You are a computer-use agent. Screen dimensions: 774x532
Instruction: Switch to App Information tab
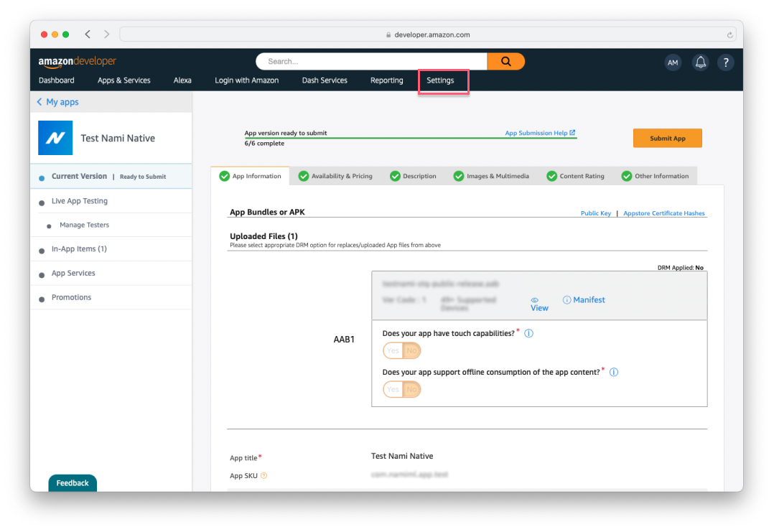coord(251,176)
